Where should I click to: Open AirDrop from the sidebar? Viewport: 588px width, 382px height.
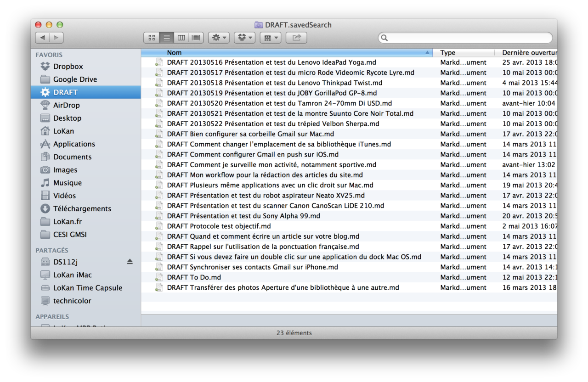[66, 105]
